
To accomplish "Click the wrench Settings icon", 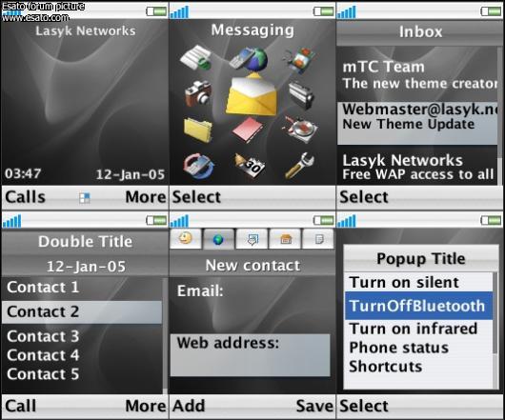I will tap(299, 166).
